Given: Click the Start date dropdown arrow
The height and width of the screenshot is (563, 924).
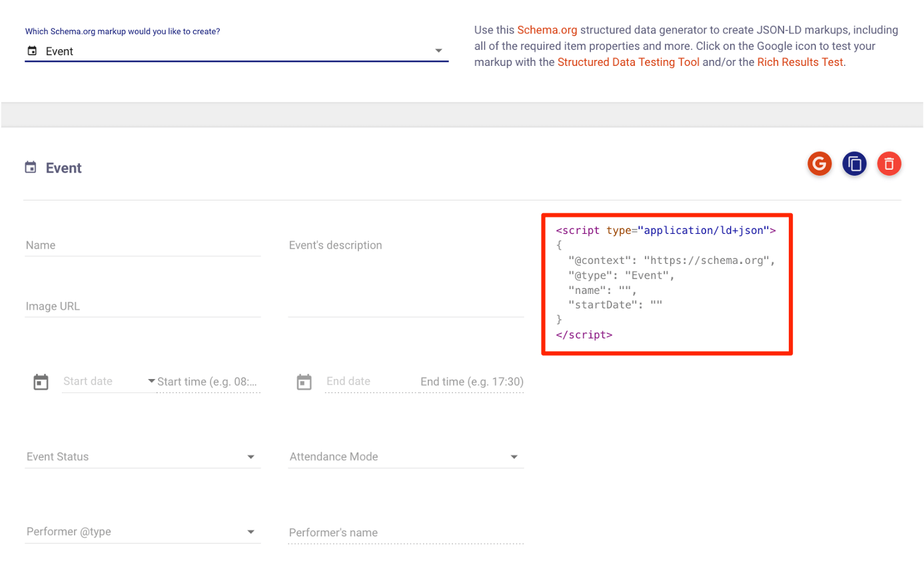Looking at the screenshot, I should point(151,381).
